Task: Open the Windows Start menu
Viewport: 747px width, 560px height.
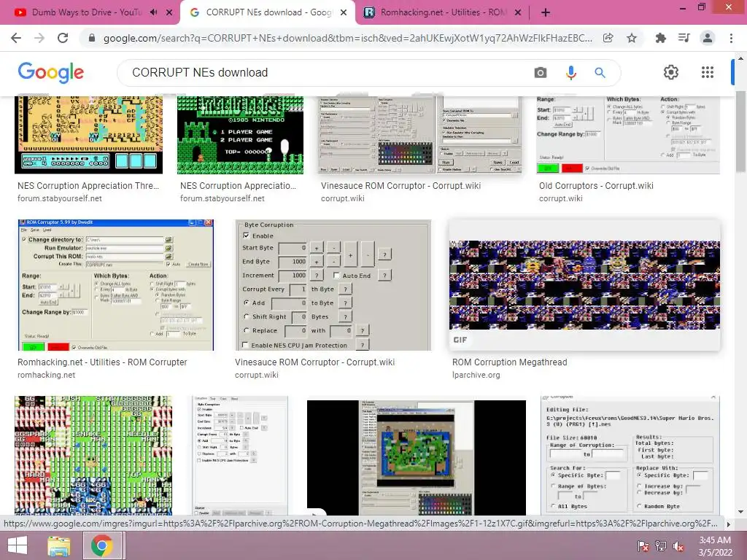Action: pyautogui.click(x=18, y=545)
